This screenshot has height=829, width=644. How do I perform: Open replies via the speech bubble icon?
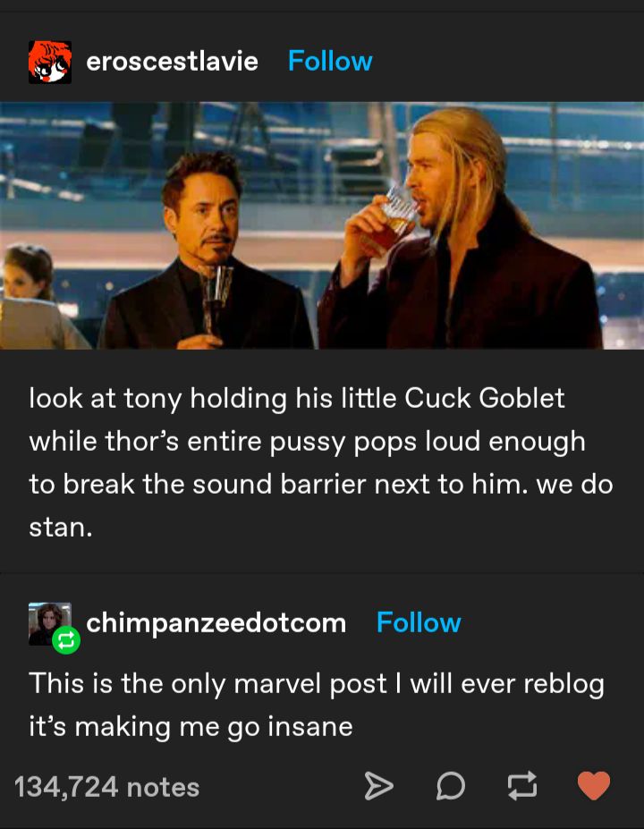click(x=451, y=786)
